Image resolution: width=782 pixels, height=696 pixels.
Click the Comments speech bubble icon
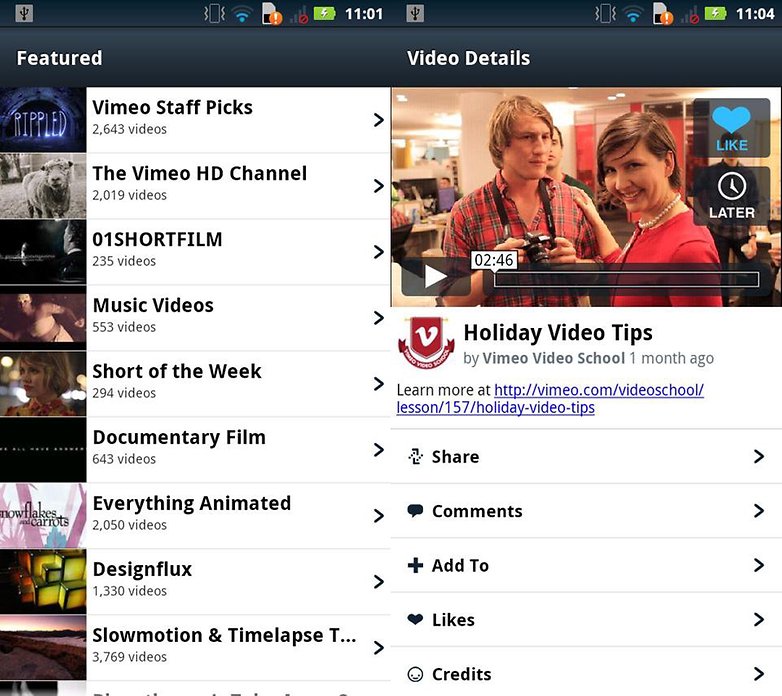(415, 511)
